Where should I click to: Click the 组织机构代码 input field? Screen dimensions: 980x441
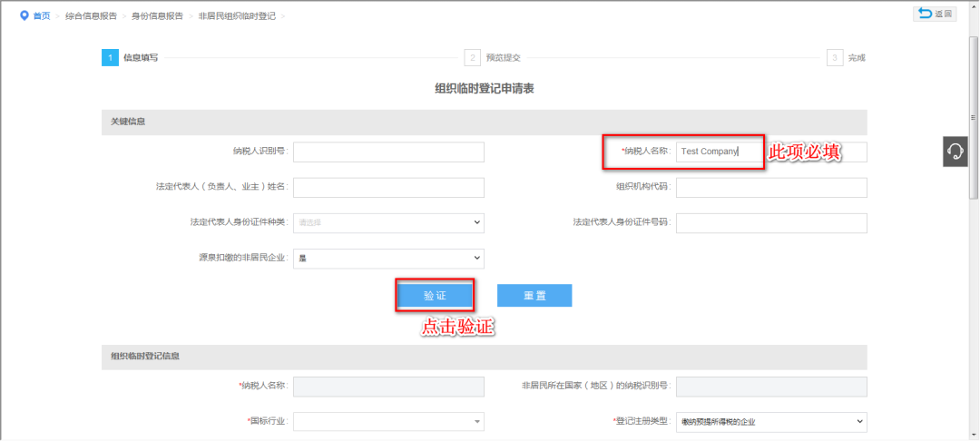point(771,188)
